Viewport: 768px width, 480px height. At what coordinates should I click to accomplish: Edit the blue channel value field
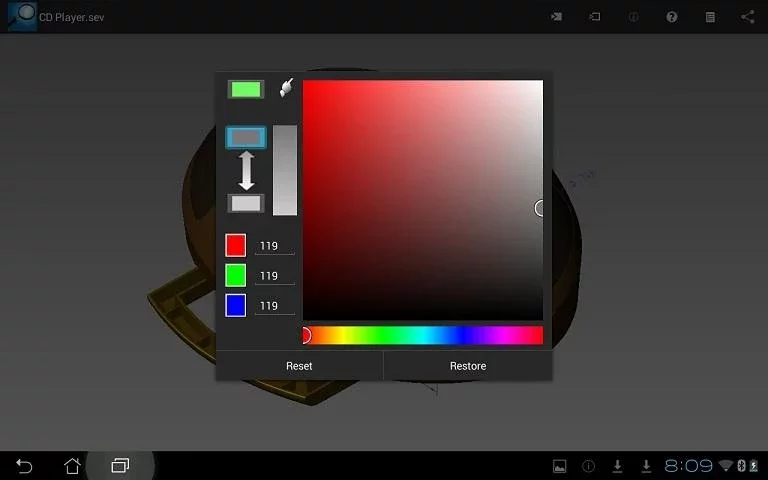275,306
